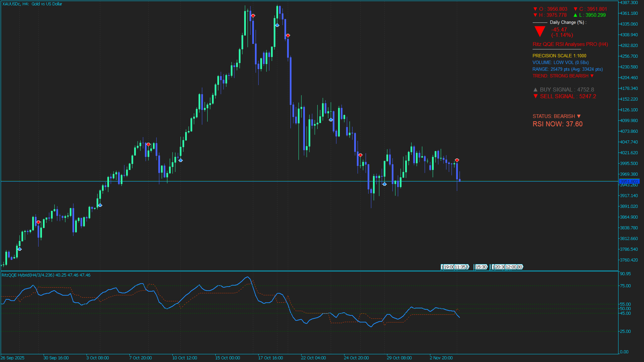
Task: Click the 75.00 level on indicator scale
Action: 625,286
